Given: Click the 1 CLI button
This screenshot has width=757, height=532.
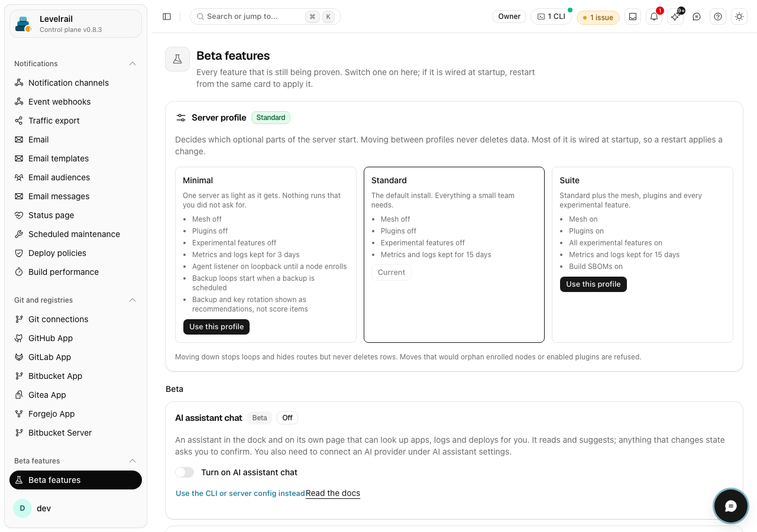Looking at the screenshot, I should 551,17.
